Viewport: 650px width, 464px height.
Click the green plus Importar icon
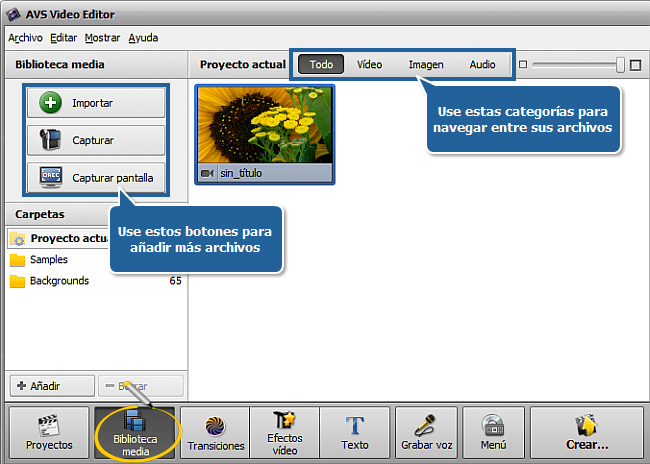(50, 102)
